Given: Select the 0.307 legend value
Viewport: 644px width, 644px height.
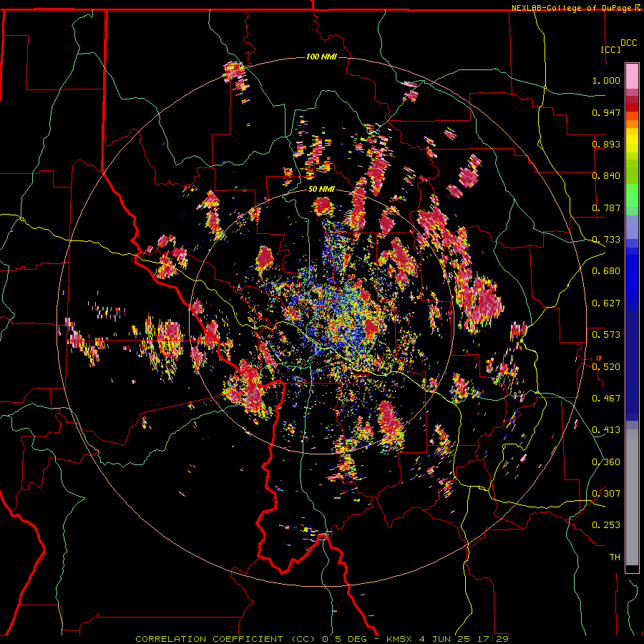Looking at the screenshot, I should pyautogui.click(x=606, y=494).
